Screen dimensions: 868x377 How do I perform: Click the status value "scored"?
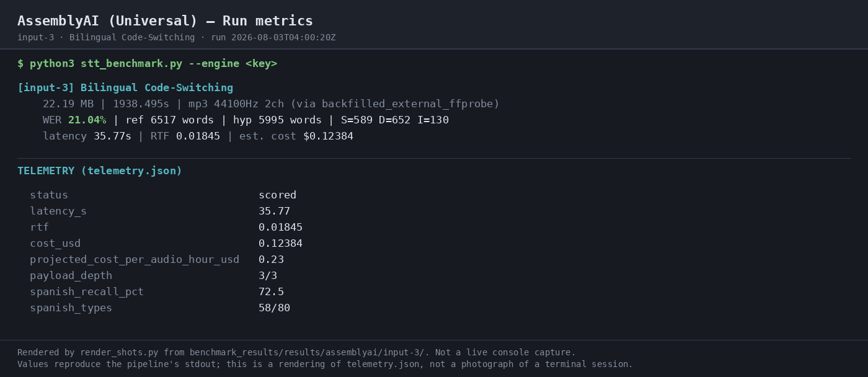277,195
